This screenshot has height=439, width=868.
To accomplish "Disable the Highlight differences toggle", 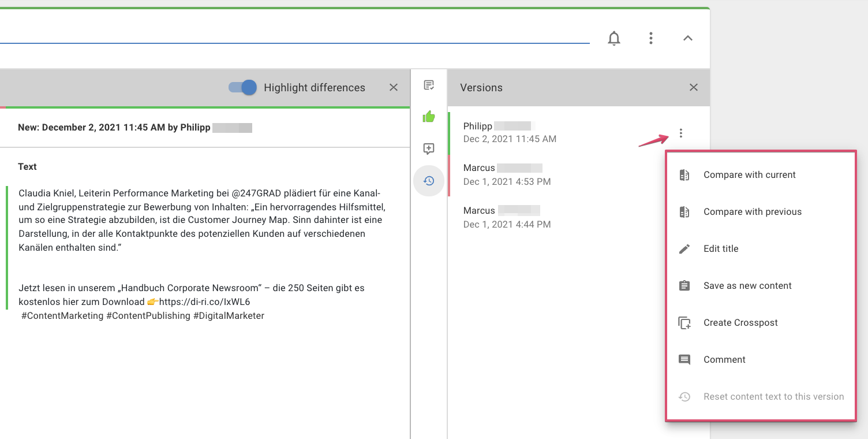I will (242, 87).
